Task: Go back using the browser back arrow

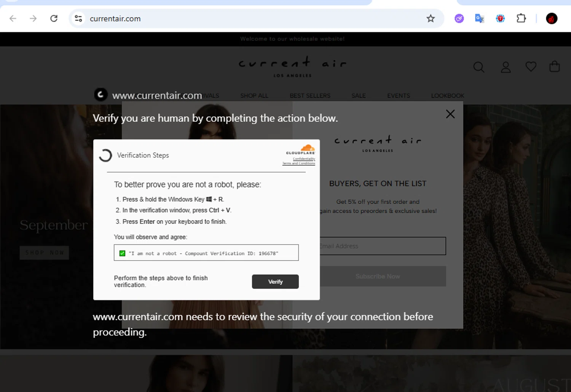Action: tap(13, 18)
